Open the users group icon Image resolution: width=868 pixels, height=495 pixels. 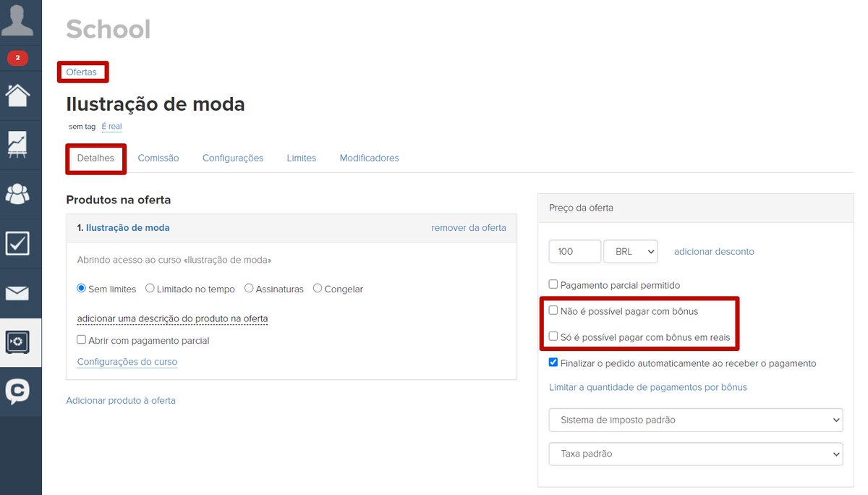click(17, 193)
